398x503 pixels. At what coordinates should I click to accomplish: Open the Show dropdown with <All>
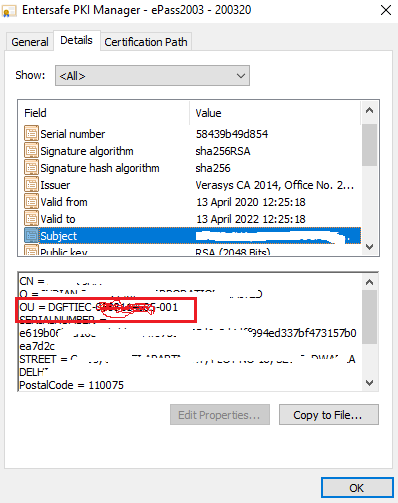pyautogui.click(x=152, y=76)
